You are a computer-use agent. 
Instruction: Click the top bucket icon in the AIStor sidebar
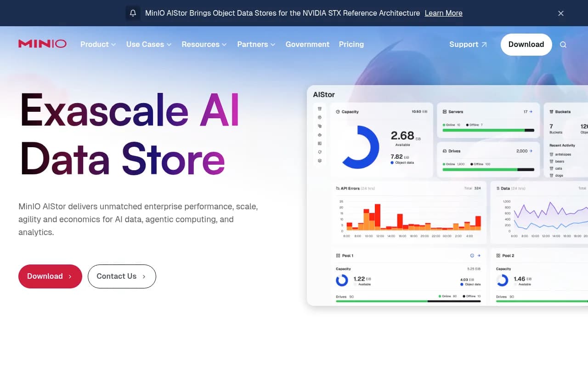[320, 109]
